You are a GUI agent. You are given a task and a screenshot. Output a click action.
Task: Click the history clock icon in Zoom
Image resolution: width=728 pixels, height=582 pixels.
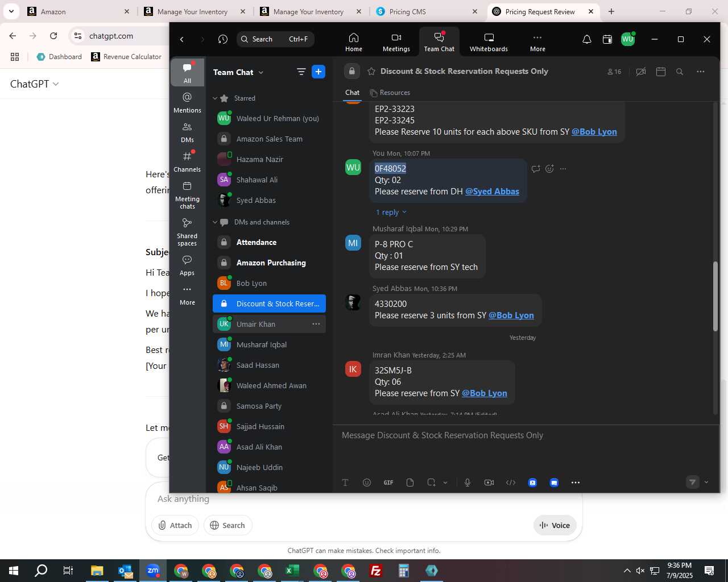coord(223,39)
